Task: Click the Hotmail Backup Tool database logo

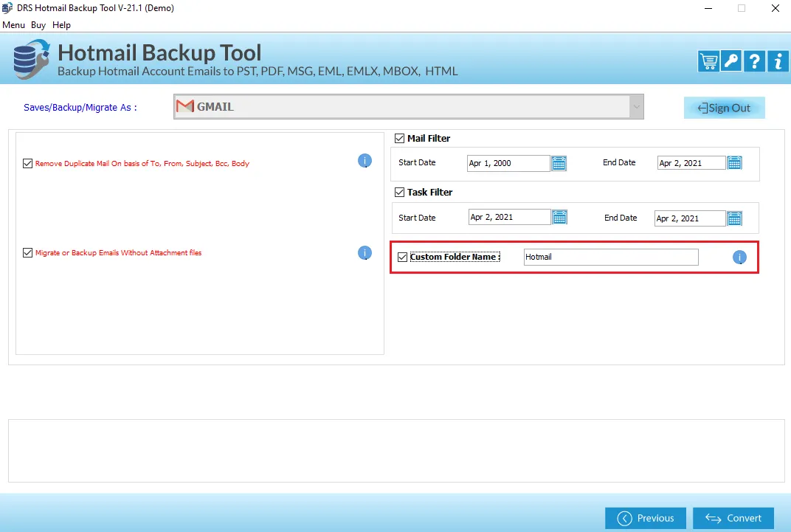Action: tap(31, 60)
